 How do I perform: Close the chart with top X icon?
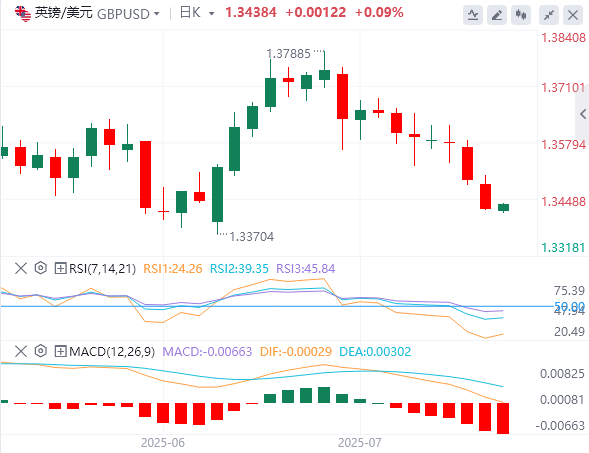(x=573, y=15)
